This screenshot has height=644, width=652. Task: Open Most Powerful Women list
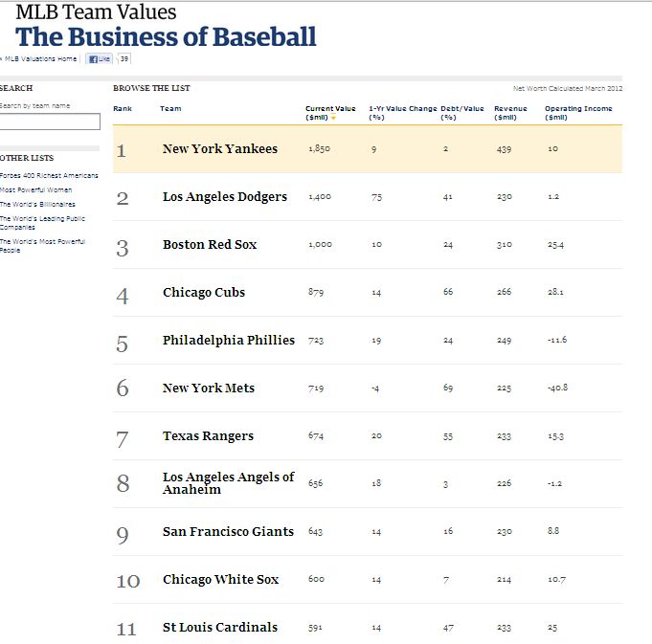(x=36, y=190)
